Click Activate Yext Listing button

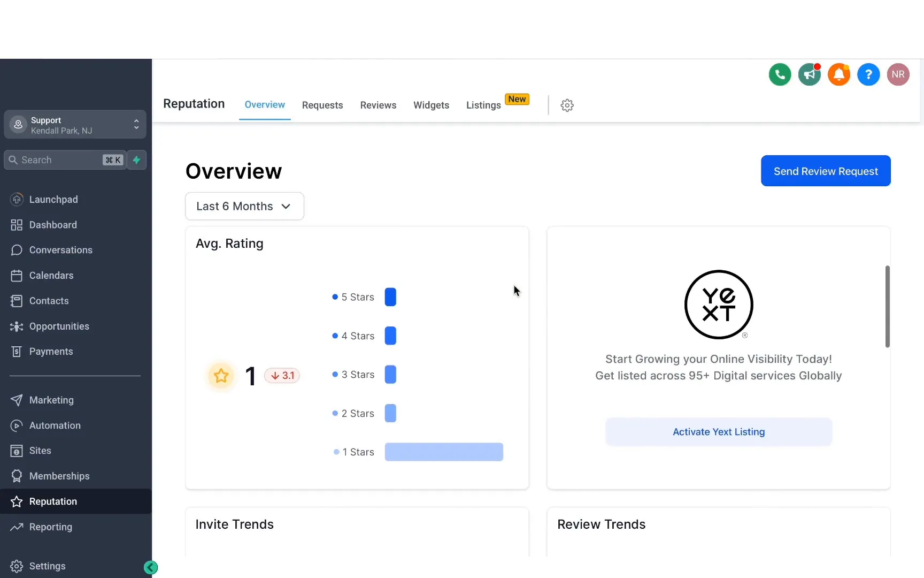pyautogui.click(x=719, y=432)
